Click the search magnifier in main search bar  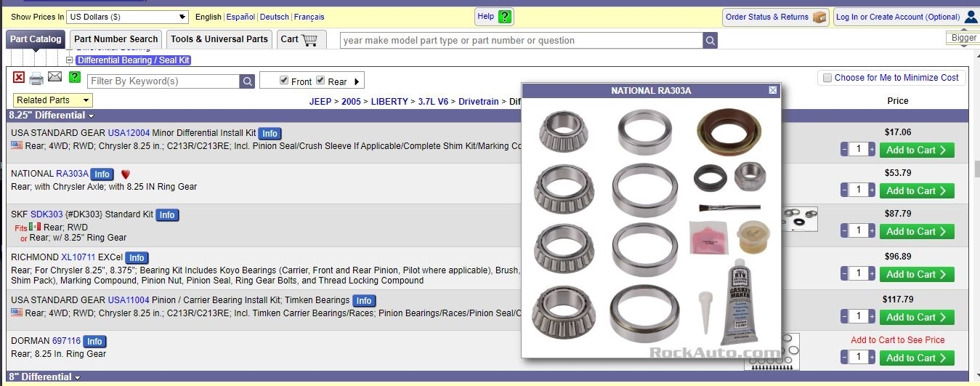(710, 41)
